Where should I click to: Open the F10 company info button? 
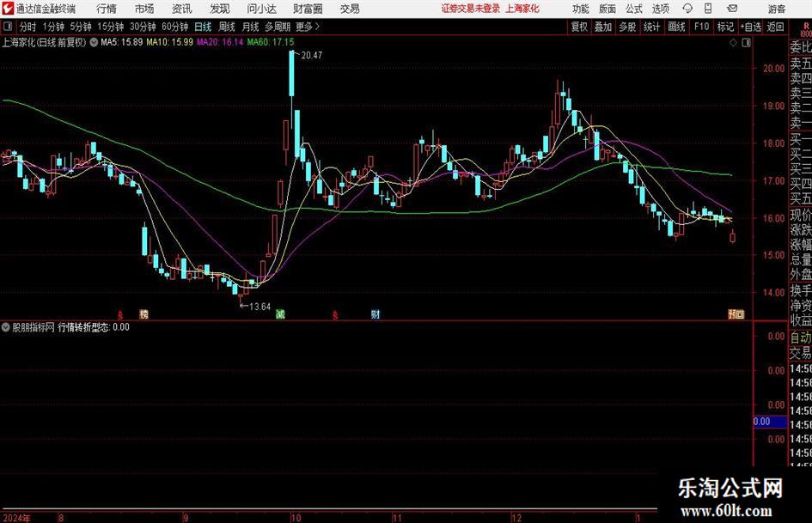[x=702, y=27]
